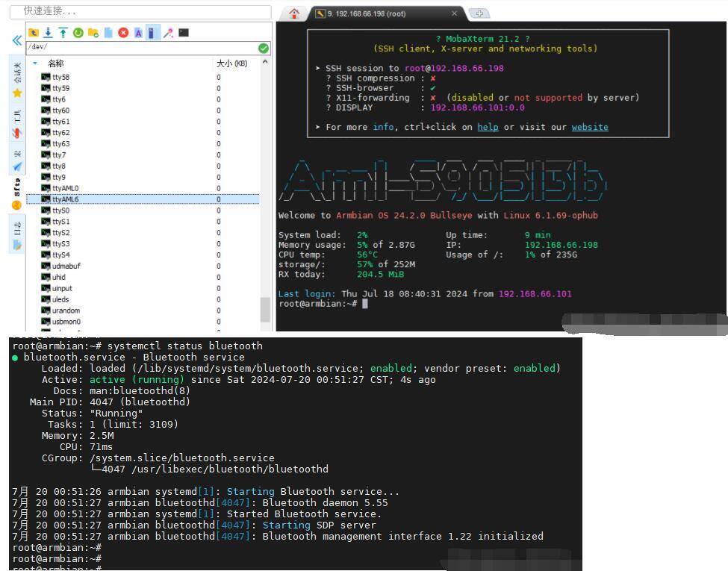
Task: Toggle the highlighted blue SFTP toolbar button
Action: (152, 33)
